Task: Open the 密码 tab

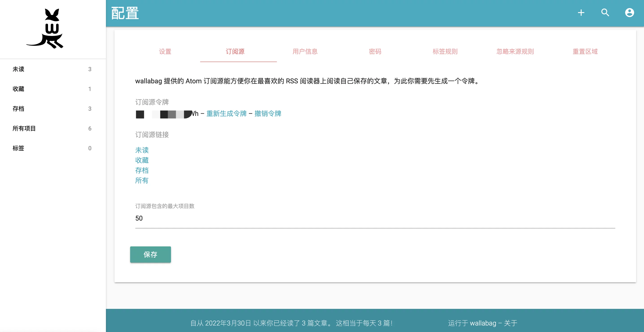Action: [375, 51]
